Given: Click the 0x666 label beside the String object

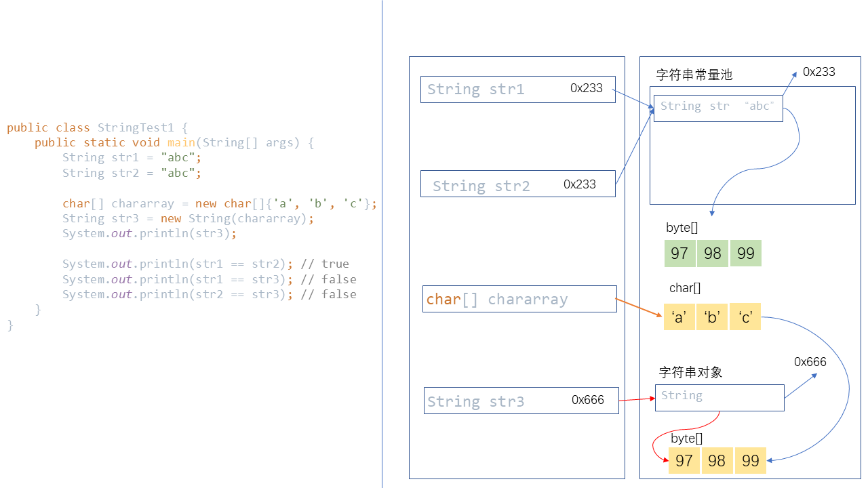Looking at the screenshot, I should pyautogui.click(x=810, y=362).
